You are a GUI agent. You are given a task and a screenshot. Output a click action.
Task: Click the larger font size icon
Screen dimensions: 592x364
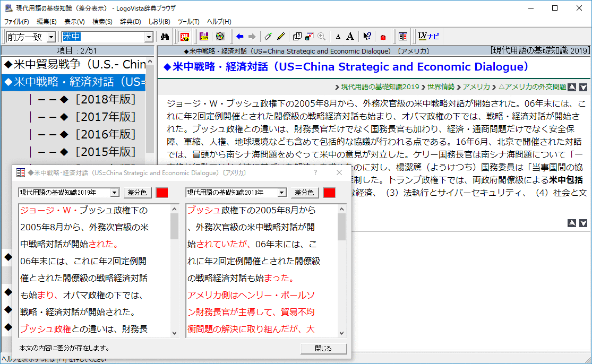[350, 37]
